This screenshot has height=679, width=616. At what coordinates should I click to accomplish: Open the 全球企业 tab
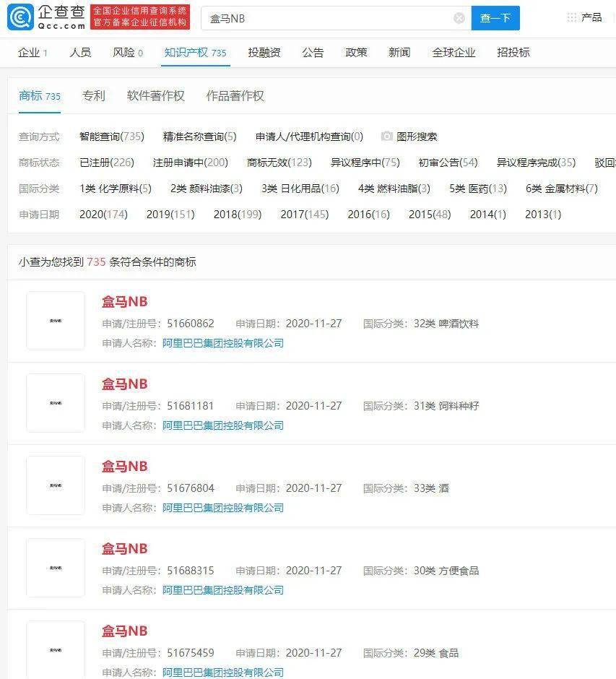(454, 53)
